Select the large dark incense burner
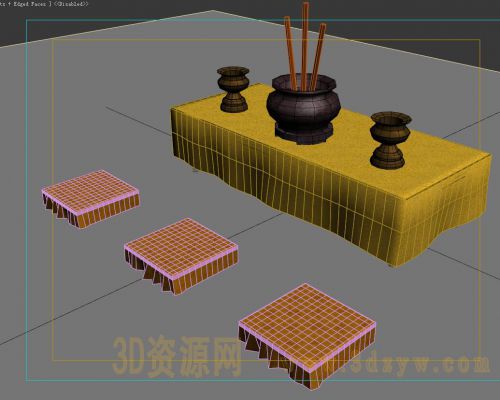 303,107
